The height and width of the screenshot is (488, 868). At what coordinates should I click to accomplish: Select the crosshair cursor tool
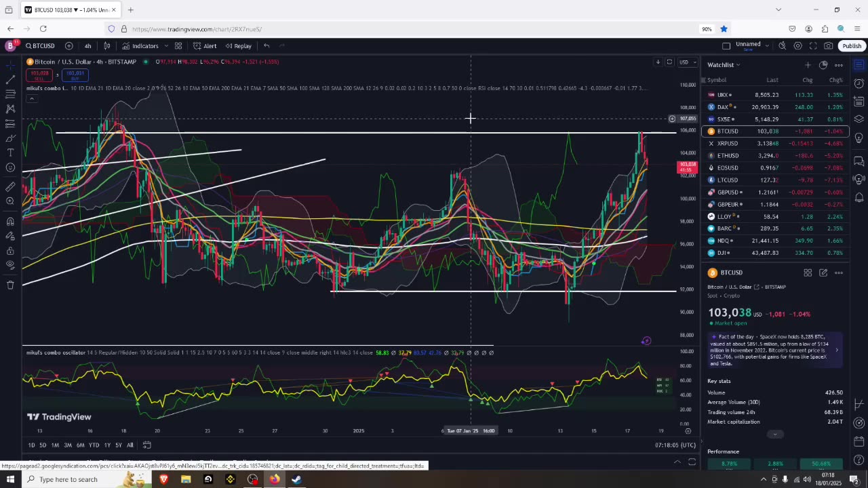pyautogui.click(x=10, y=65)
